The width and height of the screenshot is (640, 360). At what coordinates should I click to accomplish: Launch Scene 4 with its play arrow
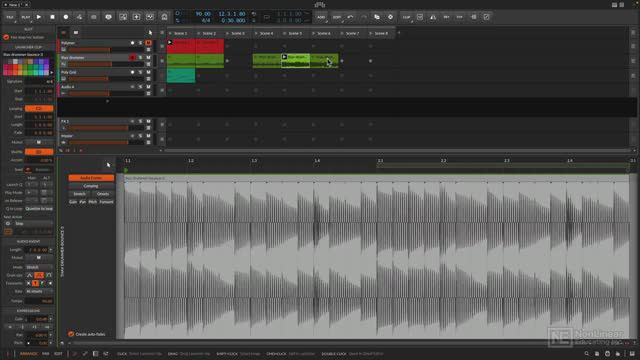coord(256,33)
